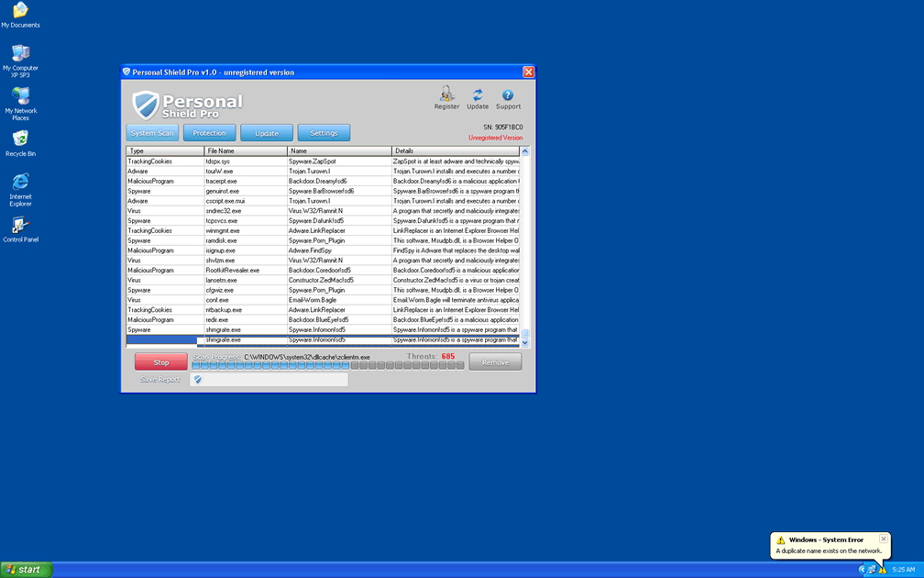Click the scan progress bar

(x=328, y=365)
